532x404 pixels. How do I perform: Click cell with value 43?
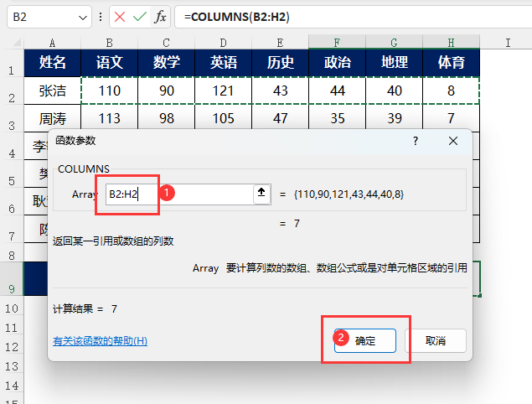pyautogui.click(x=281, y=91)
